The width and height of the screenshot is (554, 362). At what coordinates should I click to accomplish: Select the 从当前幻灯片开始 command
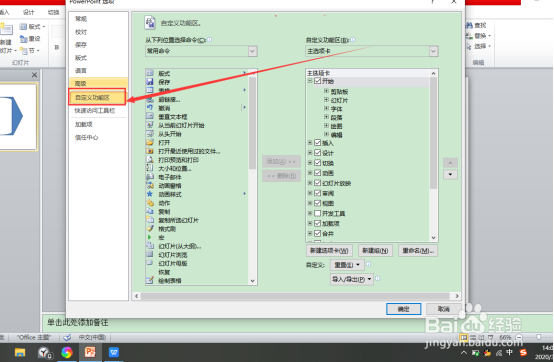[181, 125]
